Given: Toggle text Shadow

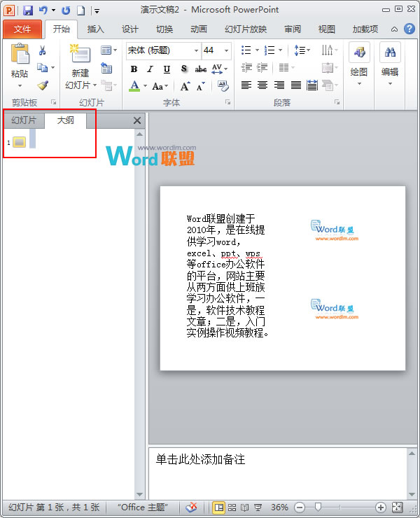Looking at the screenshot, I should [183, 69].
